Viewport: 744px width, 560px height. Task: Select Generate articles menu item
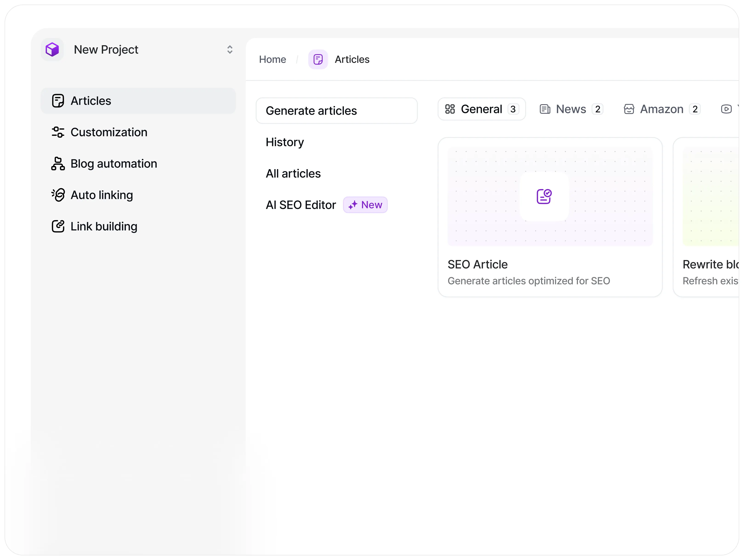[336, 111]
